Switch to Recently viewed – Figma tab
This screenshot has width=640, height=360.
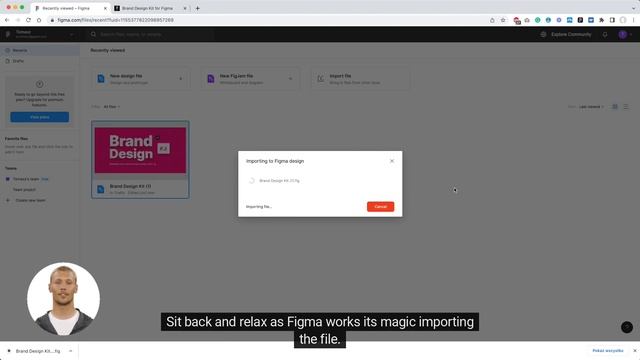tap(70, 8)
